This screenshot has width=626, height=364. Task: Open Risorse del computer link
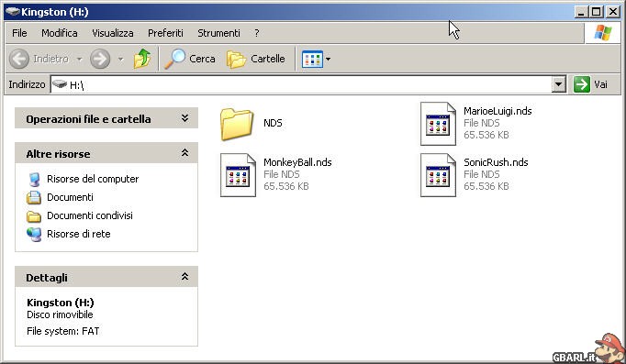click(93, 179)
